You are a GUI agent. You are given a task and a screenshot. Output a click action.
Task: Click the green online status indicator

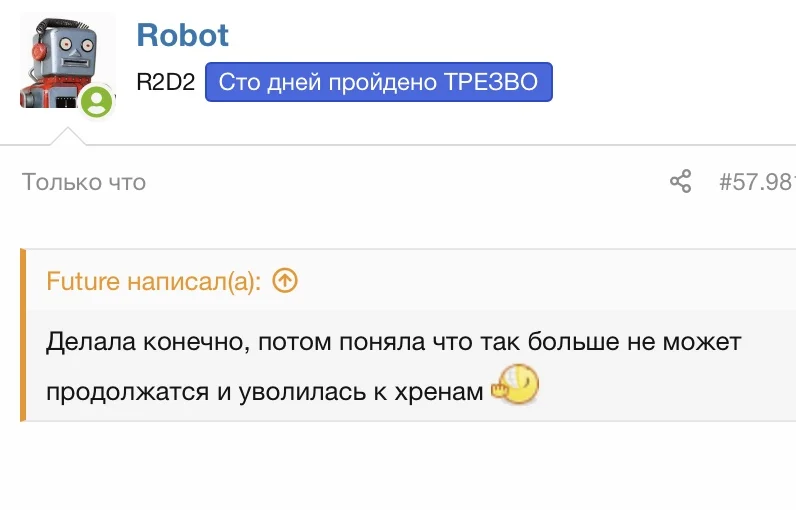click(x=96, y=101)
